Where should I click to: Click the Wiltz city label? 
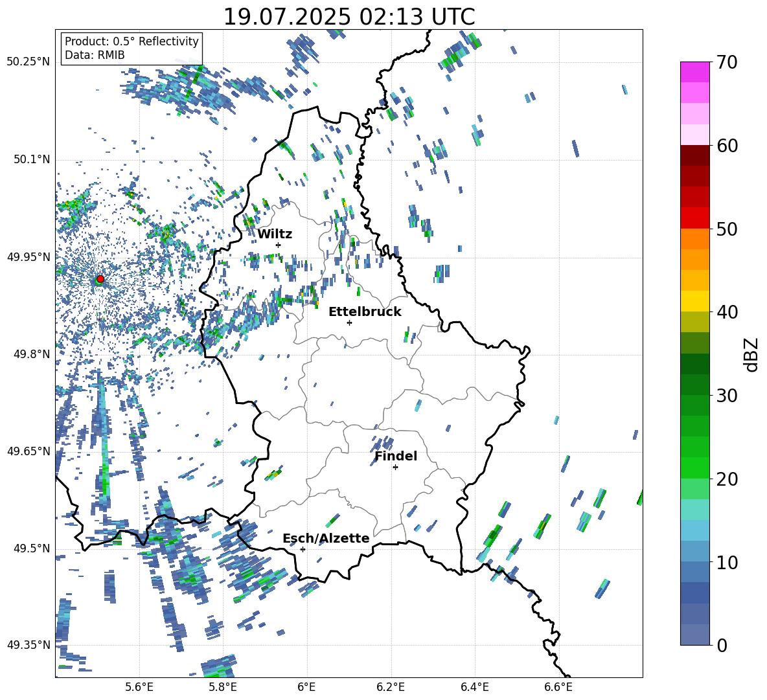tap(275, 234)
